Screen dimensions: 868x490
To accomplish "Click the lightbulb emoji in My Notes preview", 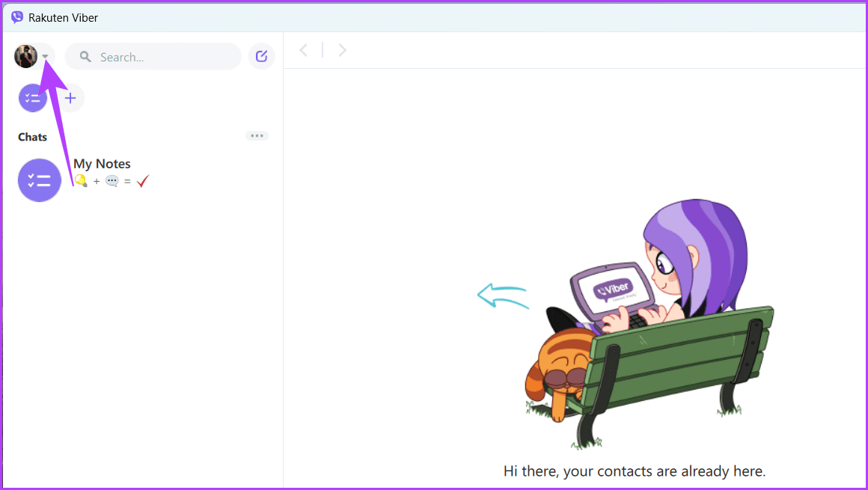I will pos(79,181).
